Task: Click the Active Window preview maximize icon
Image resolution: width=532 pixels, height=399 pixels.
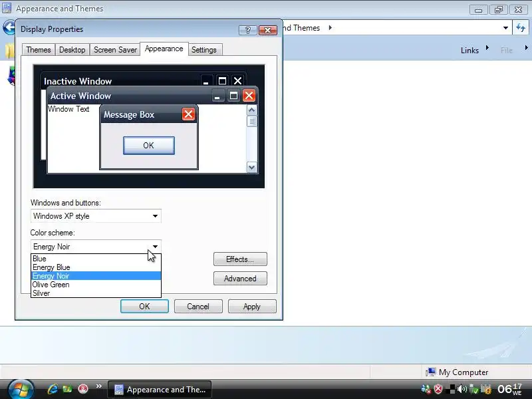Action: pyautogui.click(x=233, y=96)
